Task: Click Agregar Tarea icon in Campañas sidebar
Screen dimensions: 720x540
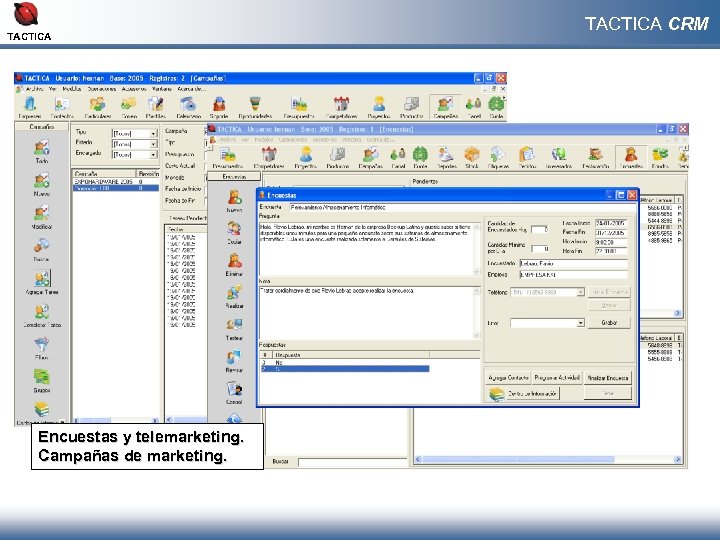Action: (42, 282)
